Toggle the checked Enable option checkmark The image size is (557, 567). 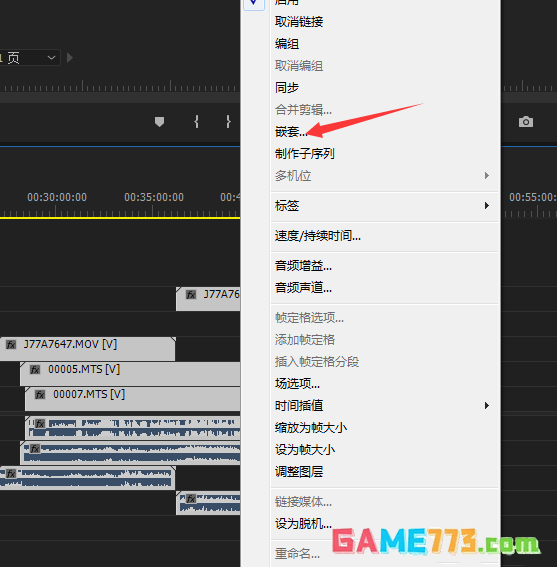pos(254,3)
